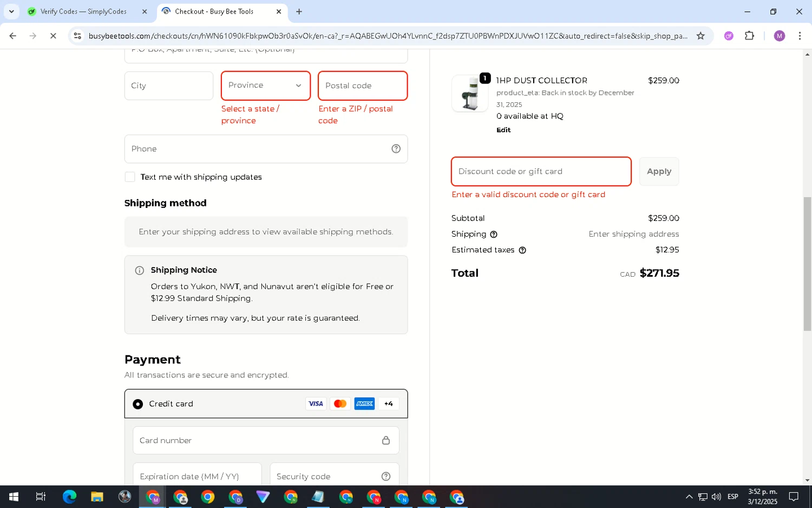
Task: Open the Extensions puzzle icon
Action: click(749, 36)
